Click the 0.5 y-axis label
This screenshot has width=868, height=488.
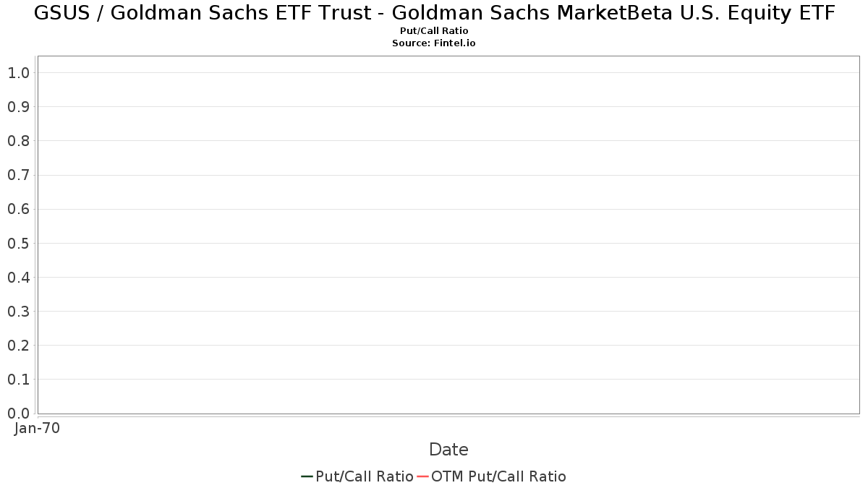coord(18,243)
